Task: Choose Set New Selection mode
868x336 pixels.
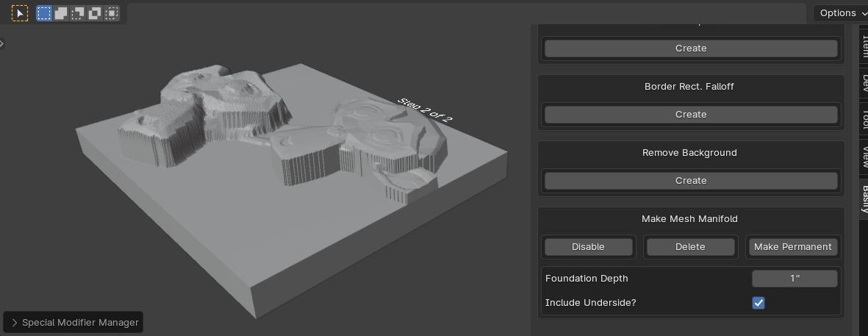Action: (45, 13)
